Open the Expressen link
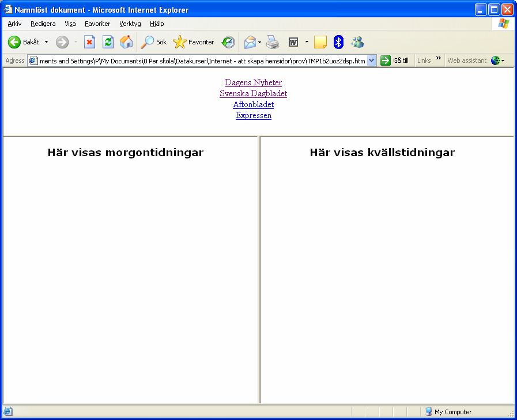Image resolution: width=517 pixels, height=420 pixels. (254, 115)
